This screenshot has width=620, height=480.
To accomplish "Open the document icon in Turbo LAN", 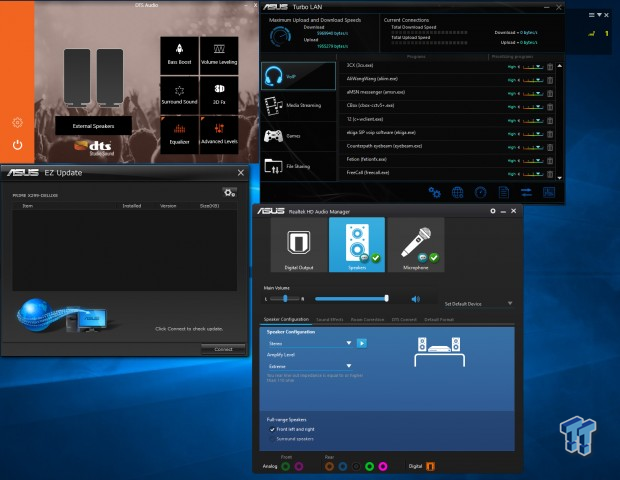I will pyautogui.click(x=503, y=193).
